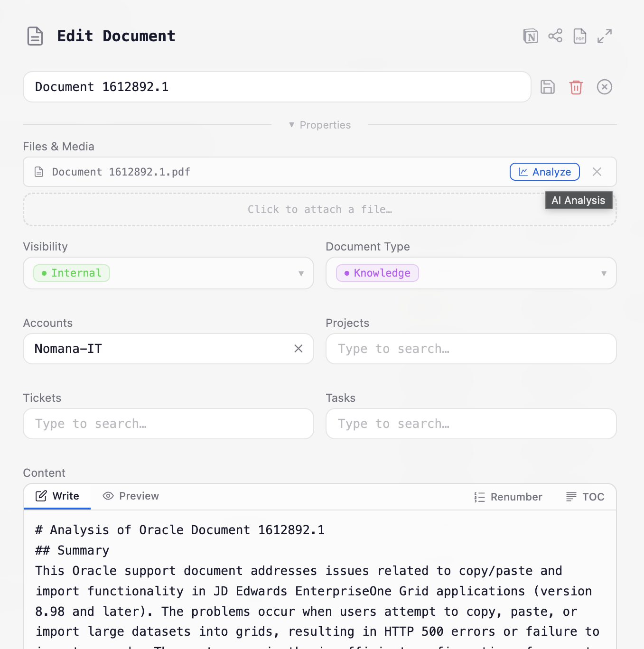Remove the attached Document 1612892.1.pdf file
Viewport: 644px width, 649px height.
pyautogui.click(x=597, y=172)
